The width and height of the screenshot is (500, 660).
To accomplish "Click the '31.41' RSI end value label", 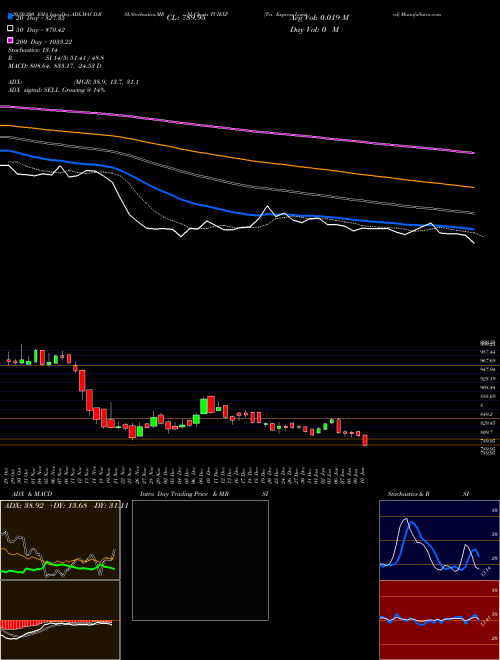I will click(x=485, y=620).
